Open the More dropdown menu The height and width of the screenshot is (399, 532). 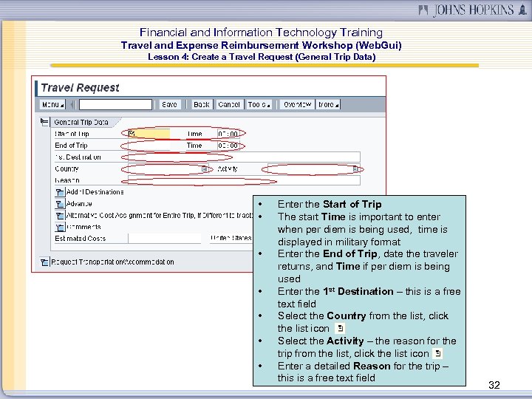pos(328,104)
